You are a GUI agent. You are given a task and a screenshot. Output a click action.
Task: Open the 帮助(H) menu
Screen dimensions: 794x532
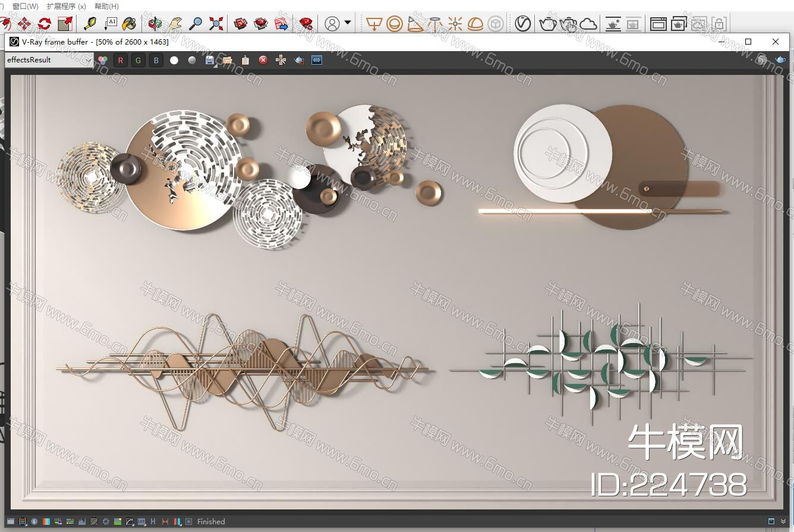point(106,6)
